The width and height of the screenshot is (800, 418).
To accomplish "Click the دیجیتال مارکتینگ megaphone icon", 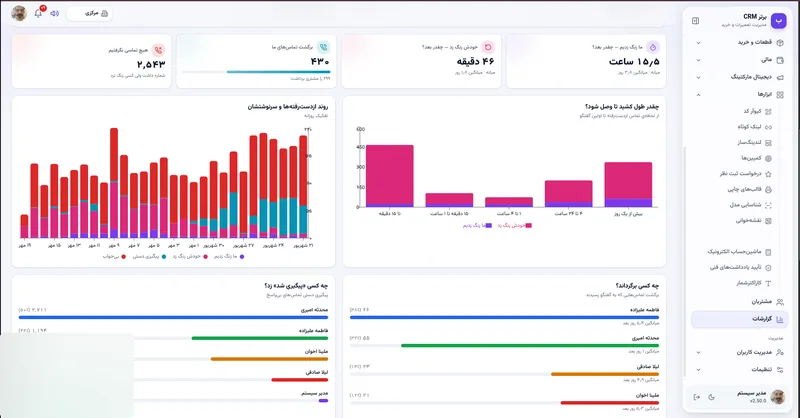I will [x=780, y=78].
